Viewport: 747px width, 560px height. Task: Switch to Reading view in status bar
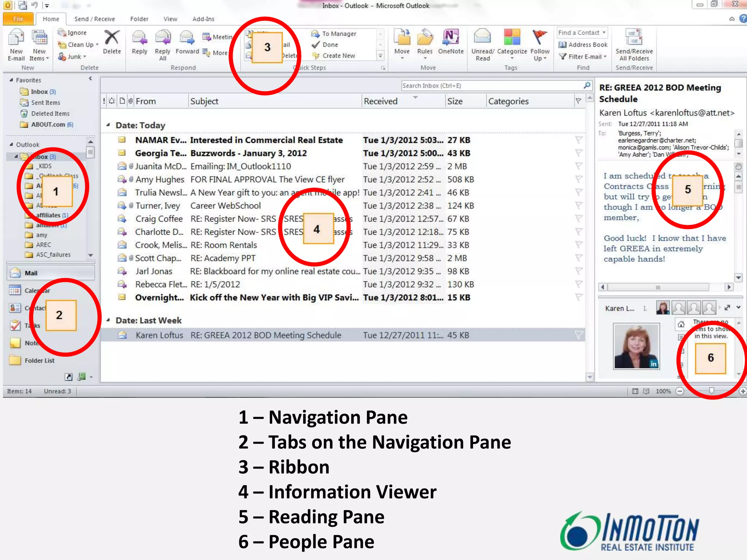[646, 391]
